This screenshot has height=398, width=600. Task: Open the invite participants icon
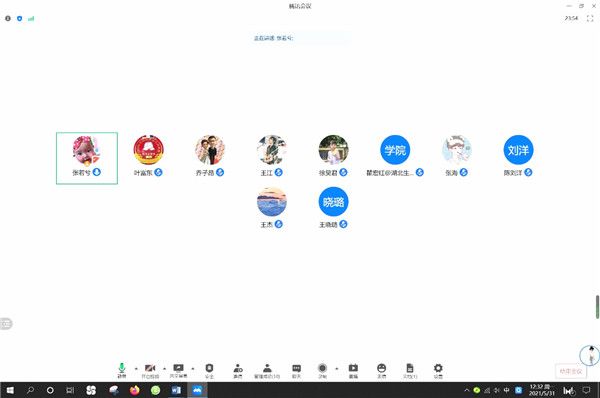click(238, 370)
